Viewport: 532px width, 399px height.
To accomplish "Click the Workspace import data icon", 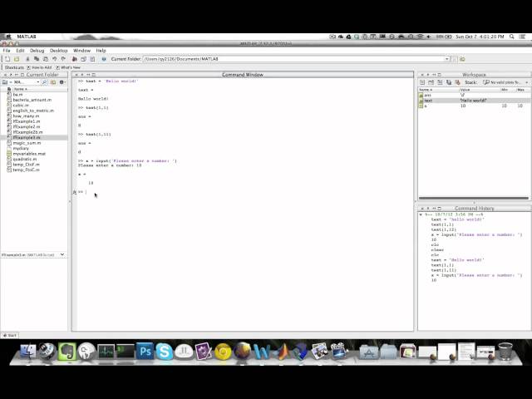I will click(440, 82).
